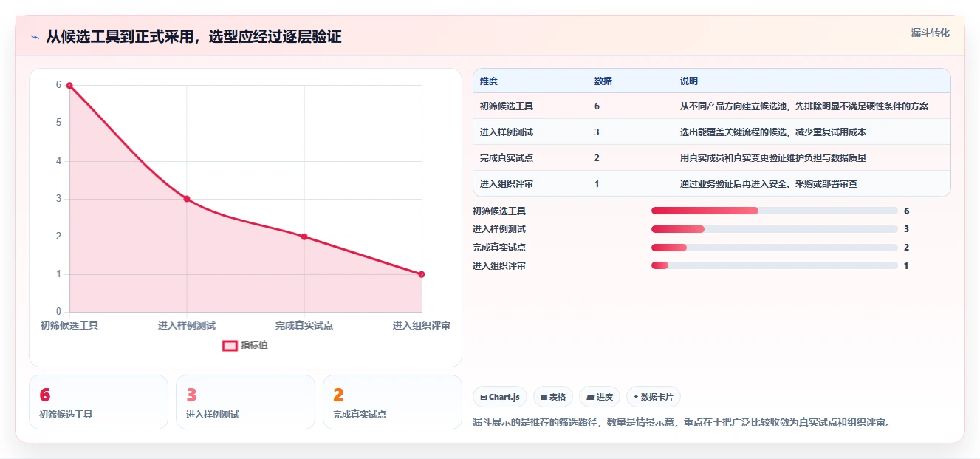Viewport: 980px width, 459px height.
Task: Click the chart point above 进入组织评审
Action: click(x=422, y=274)
